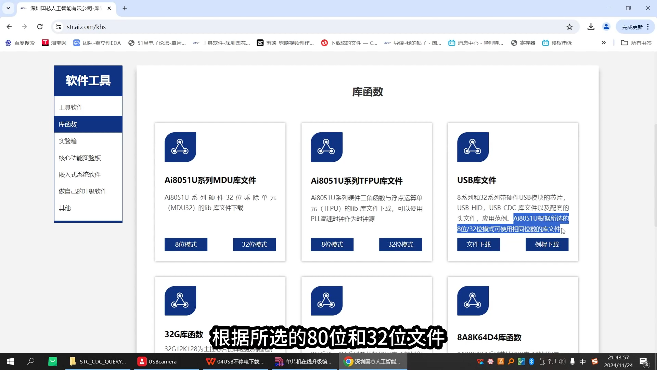The image size is (657, 370).
Task: Click left button on Ai8051U系列MDU库文件 card
Action: point(186,244)
